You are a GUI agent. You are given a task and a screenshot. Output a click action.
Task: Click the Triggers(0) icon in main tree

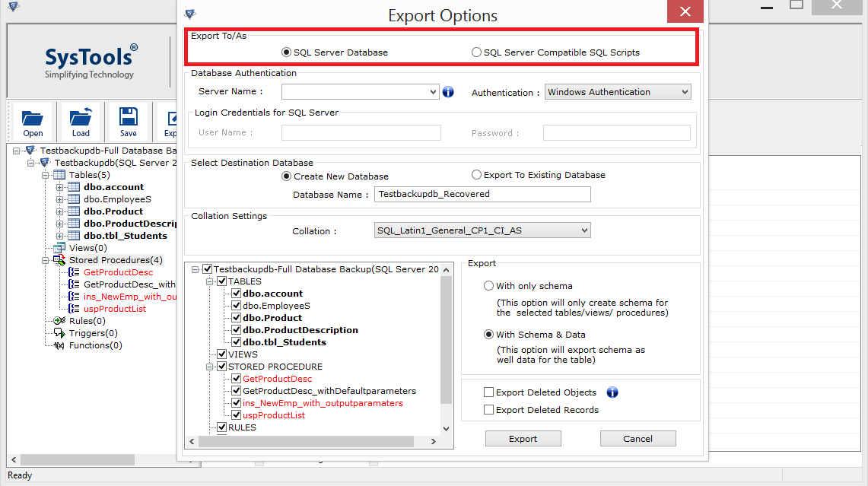(x=59, y=333)
